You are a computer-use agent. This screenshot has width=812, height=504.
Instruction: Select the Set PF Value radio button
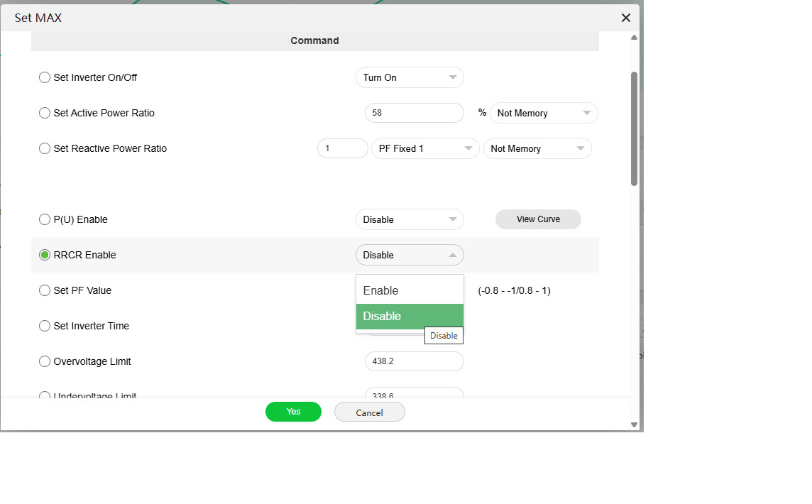tap(45, 290)
